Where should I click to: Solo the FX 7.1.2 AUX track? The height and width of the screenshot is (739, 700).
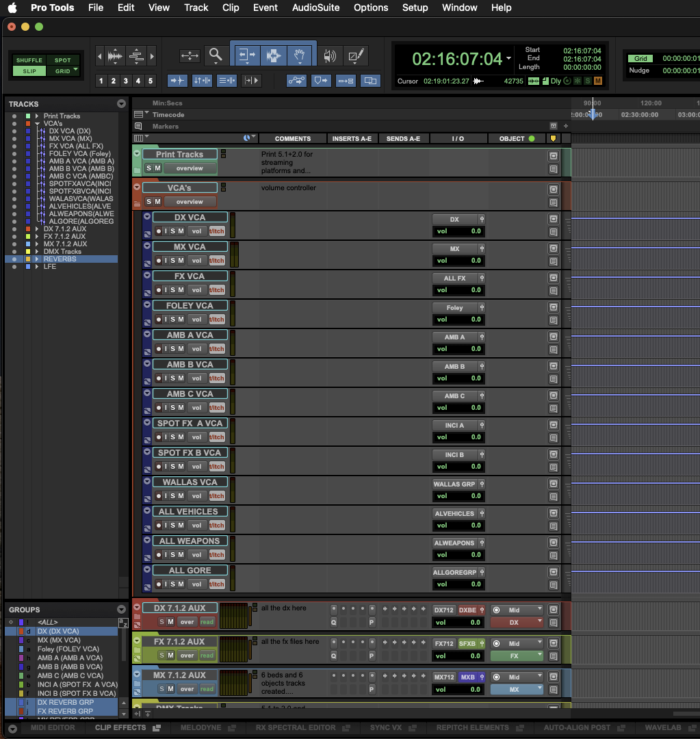tap(161, 656)
